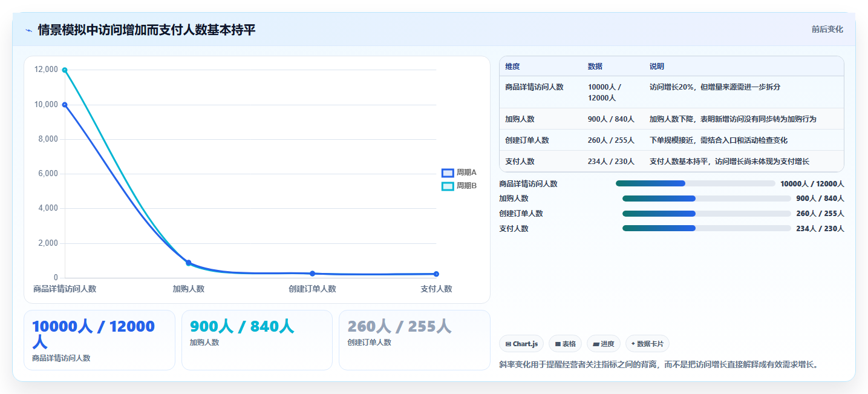The width and height of the screenshot is (868, 394).
Task: Click the 创建订单人数 progress bar
Action: pyautogui.click(x=706, y=214)
